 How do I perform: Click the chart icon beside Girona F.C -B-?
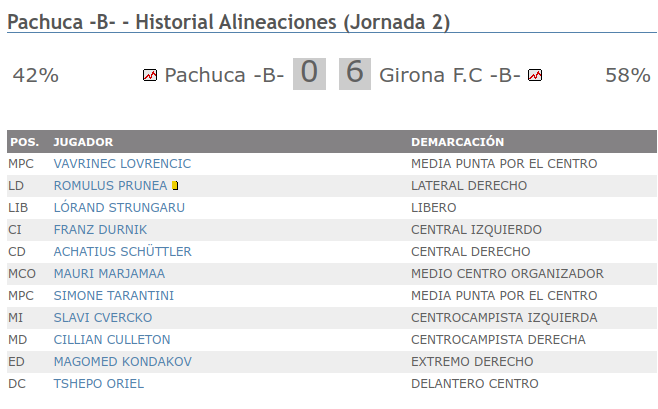[535, 75]
